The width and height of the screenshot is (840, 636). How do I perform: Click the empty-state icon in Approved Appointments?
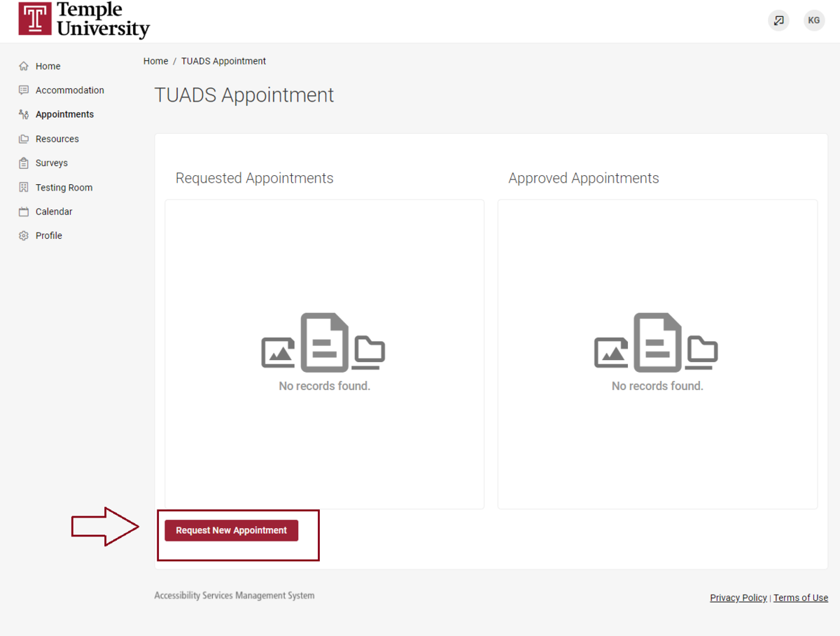click(x=657, y=342)
